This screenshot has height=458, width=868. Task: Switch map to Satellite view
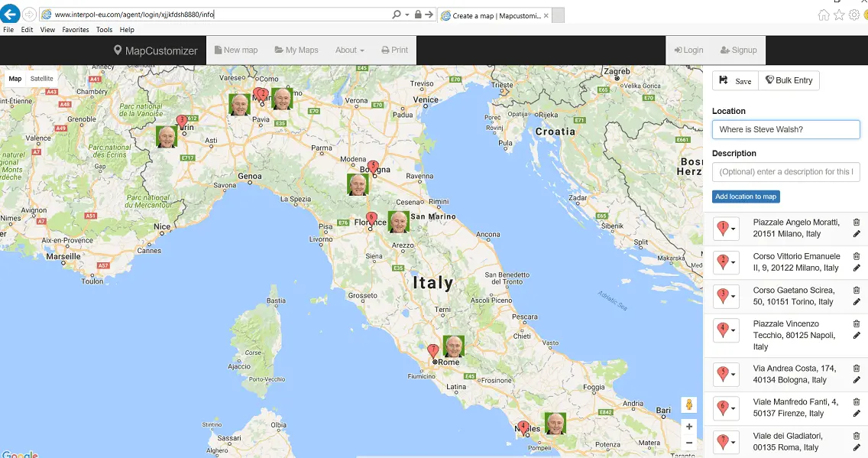(x=42, y=79)
